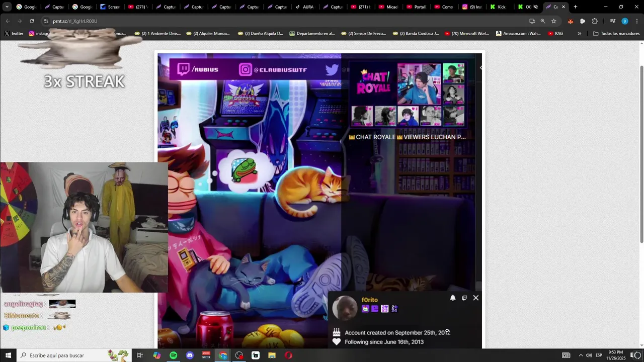
Task: Click the f0rito username
Action: (x=370, y=300)
